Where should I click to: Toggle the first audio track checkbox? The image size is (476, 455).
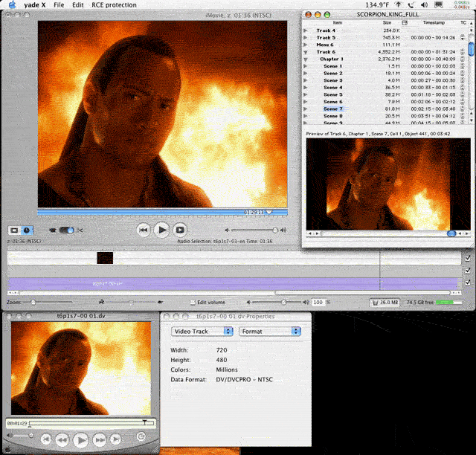[x=468, y=270]
